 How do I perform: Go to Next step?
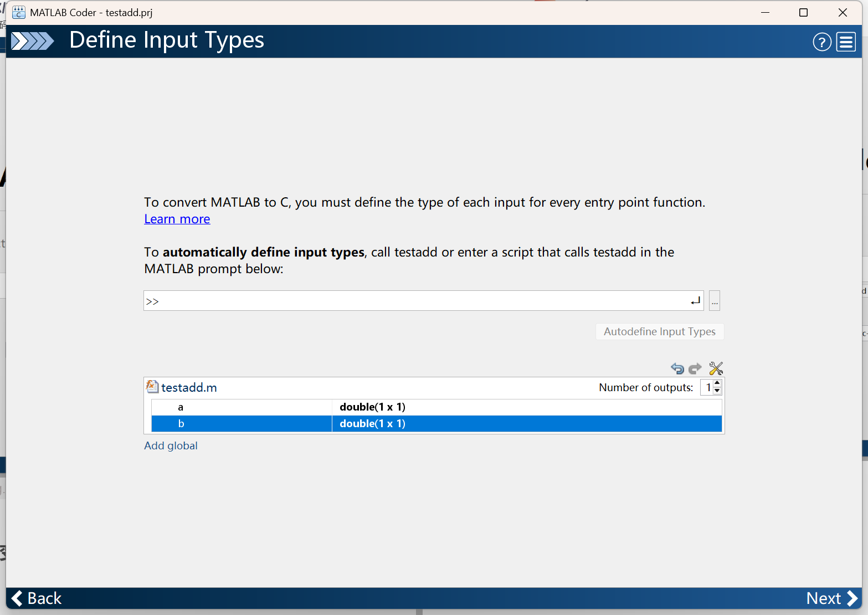pos(832,598)
